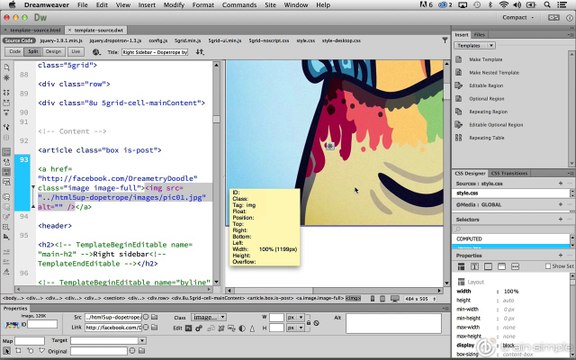Click the Title input field
The height and width of the screenshot is (360, 576).
tap(155, 52)
